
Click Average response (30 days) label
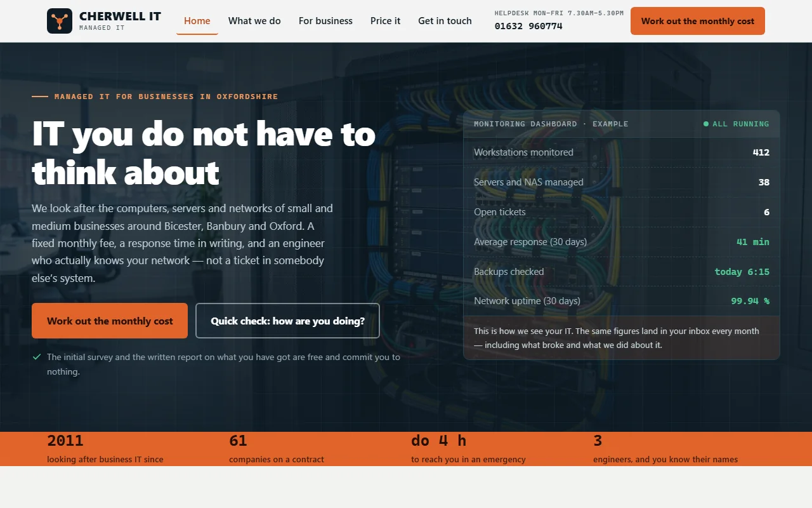(530, 242)
